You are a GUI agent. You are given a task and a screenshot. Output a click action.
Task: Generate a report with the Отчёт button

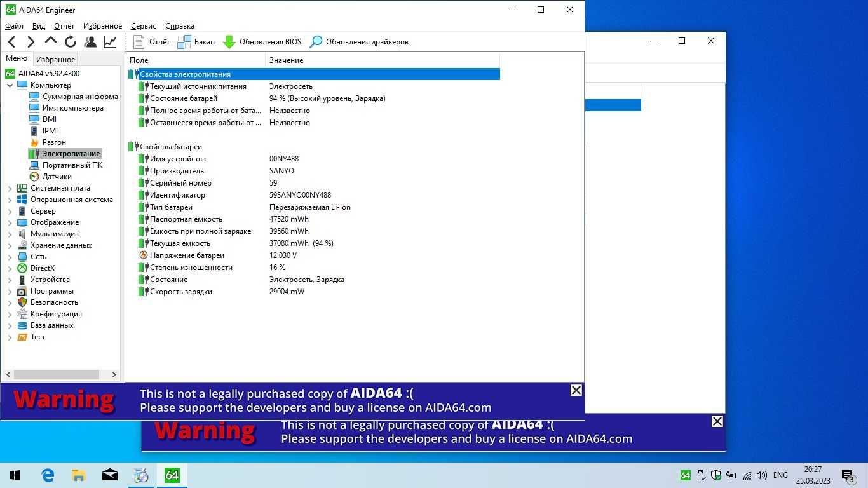(x=151, y=42)
